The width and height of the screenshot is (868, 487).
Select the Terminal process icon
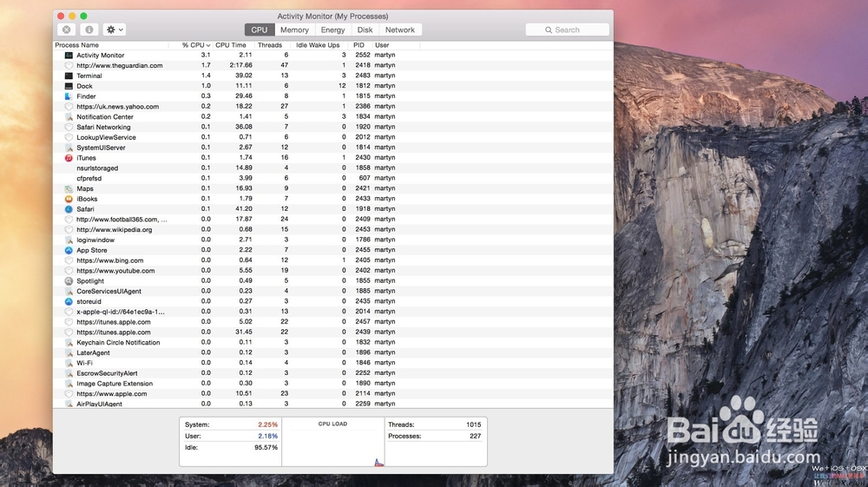[69, 76]
